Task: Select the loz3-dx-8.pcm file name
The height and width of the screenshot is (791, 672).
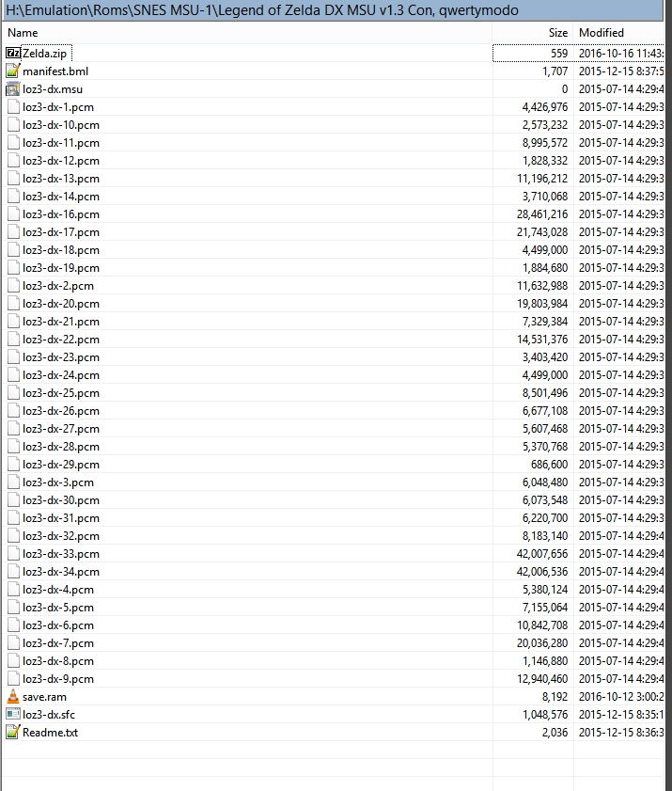Action: pyautogui.click(x=58, y=661)
